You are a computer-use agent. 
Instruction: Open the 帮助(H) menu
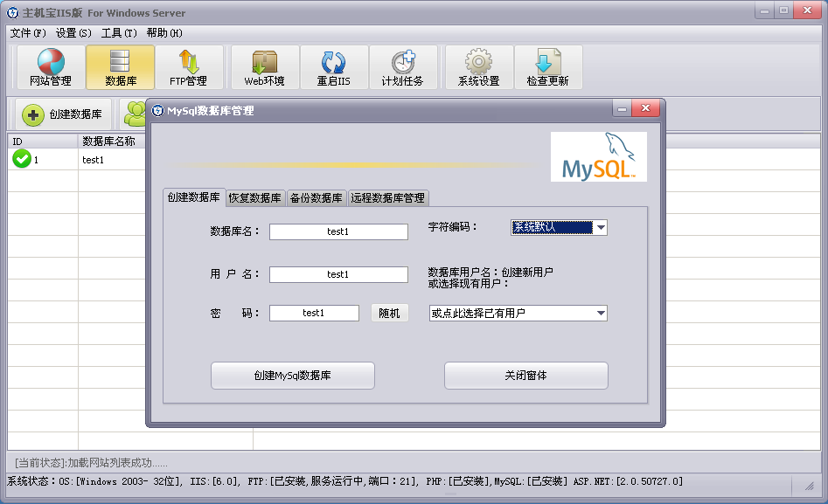164,33
